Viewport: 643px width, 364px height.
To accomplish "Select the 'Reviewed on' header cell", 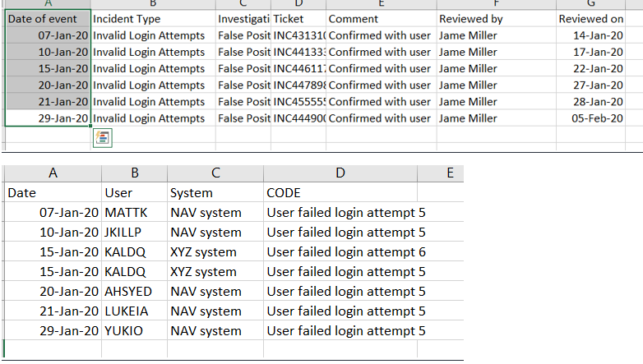I will click(590, 19).
